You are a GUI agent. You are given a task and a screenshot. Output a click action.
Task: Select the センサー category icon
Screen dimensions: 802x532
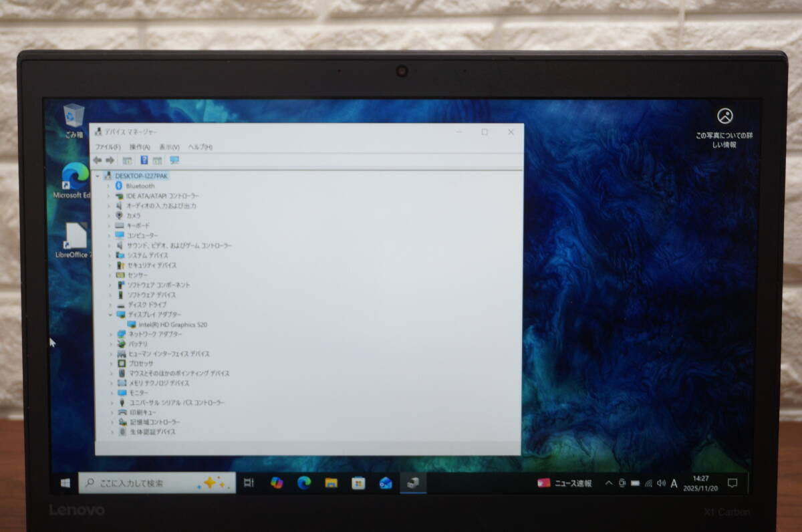[120, 275]
